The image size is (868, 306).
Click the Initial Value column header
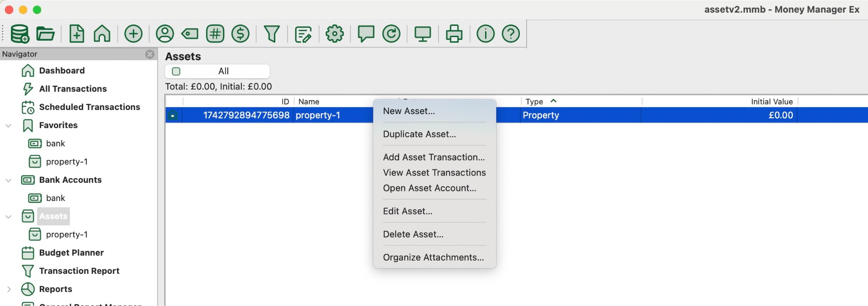(771, 102)
